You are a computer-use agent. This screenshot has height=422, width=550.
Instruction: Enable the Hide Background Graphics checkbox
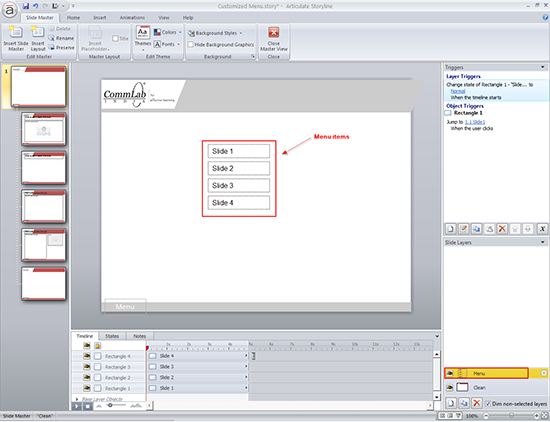[x=190, y=45]
